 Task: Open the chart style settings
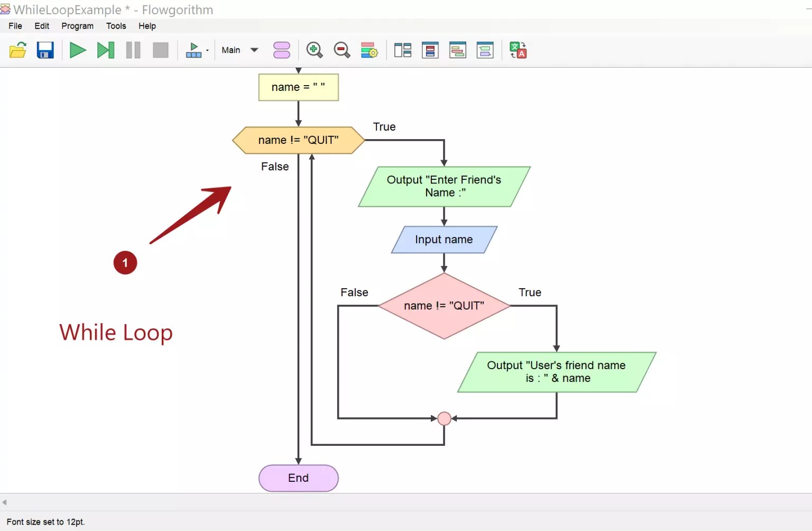point(369,50)
